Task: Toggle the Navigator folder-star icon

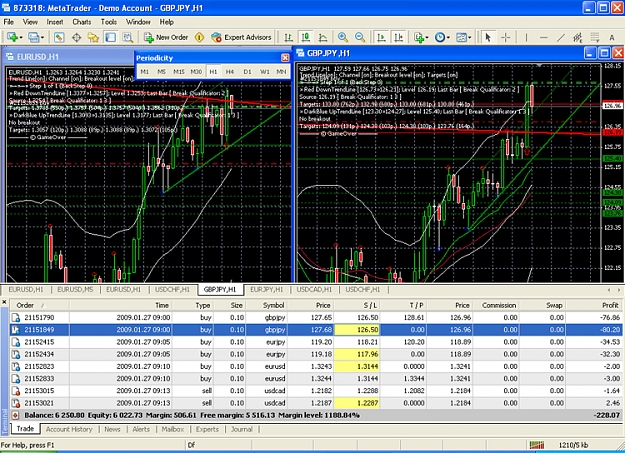Action: (x=93, y=37)
